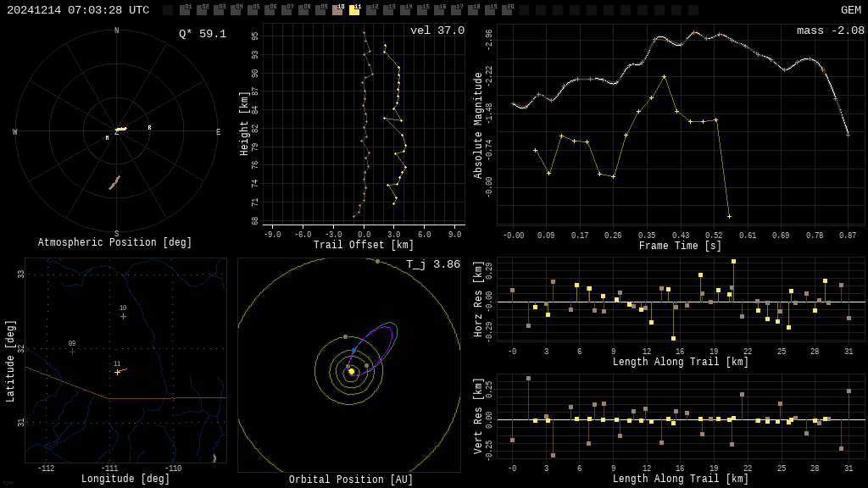Click the station 05 indicator square
Screen dimensions: 868x488
[253, 10]
